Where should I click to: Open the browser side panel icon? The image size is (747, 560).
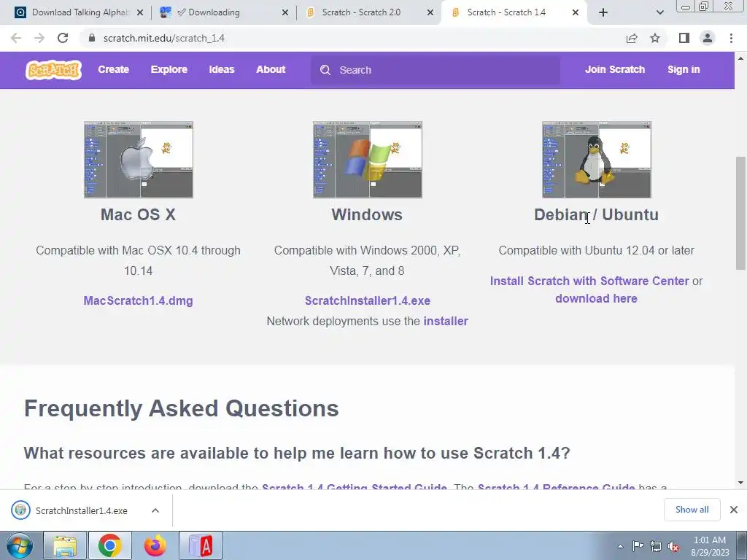click(x=684, y=38)
